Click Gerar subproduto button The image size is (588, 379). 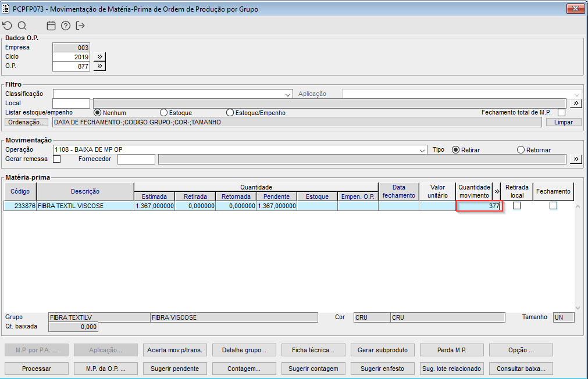click(383, 350)
